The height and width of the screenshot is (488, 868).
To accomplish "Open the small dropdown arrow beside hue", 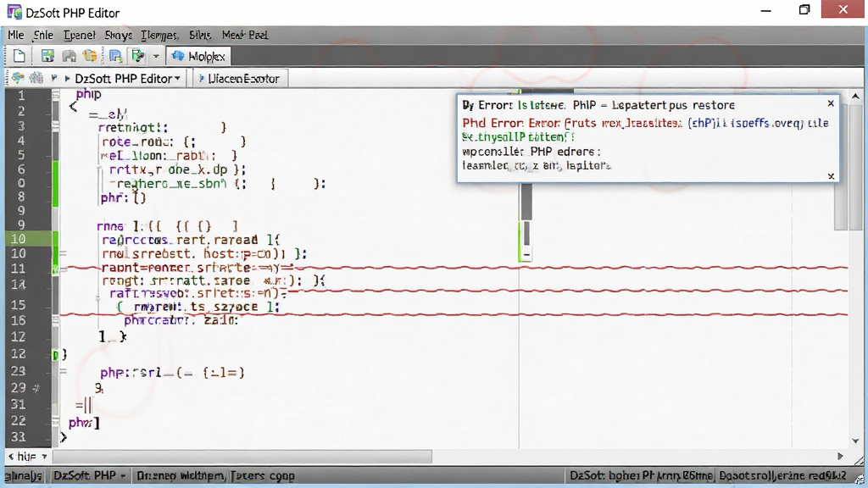I will pyautogui.click(x=44, y=457).
